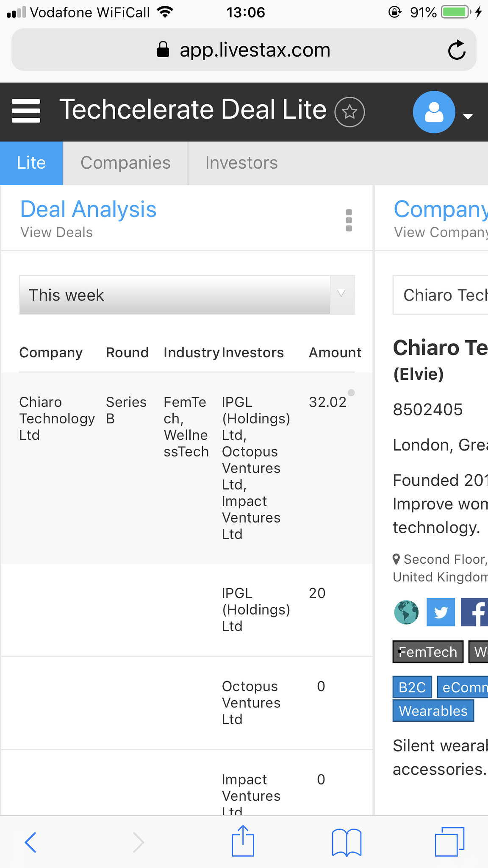Switch to the Companies tab
488x868 pixels.
tap(125, 163)
